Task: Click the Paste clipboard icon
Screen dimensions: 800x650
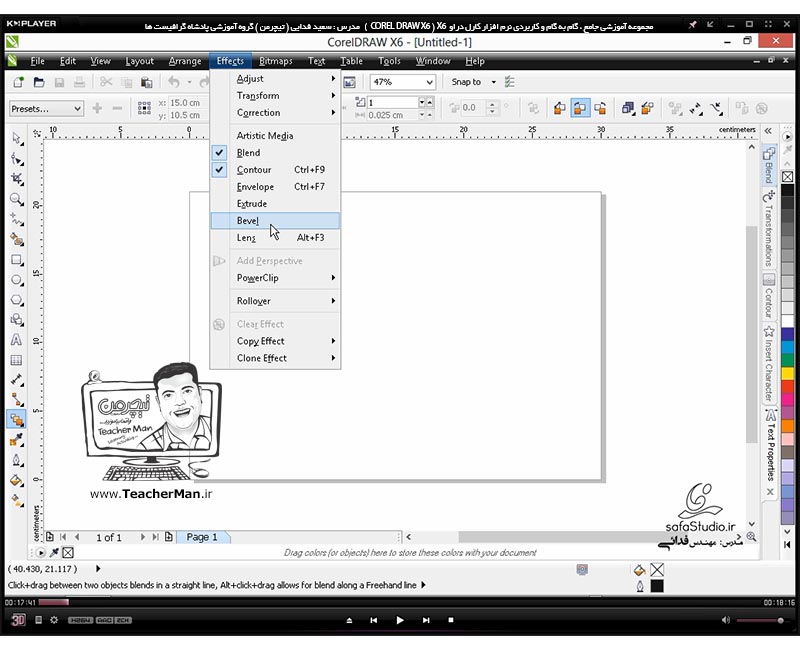Action: coord(147,82)
